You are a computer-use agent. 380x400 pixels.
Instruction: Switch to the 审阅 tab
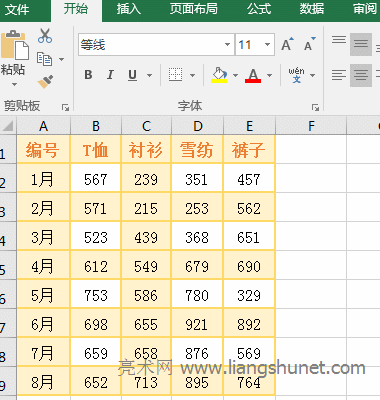365,9
